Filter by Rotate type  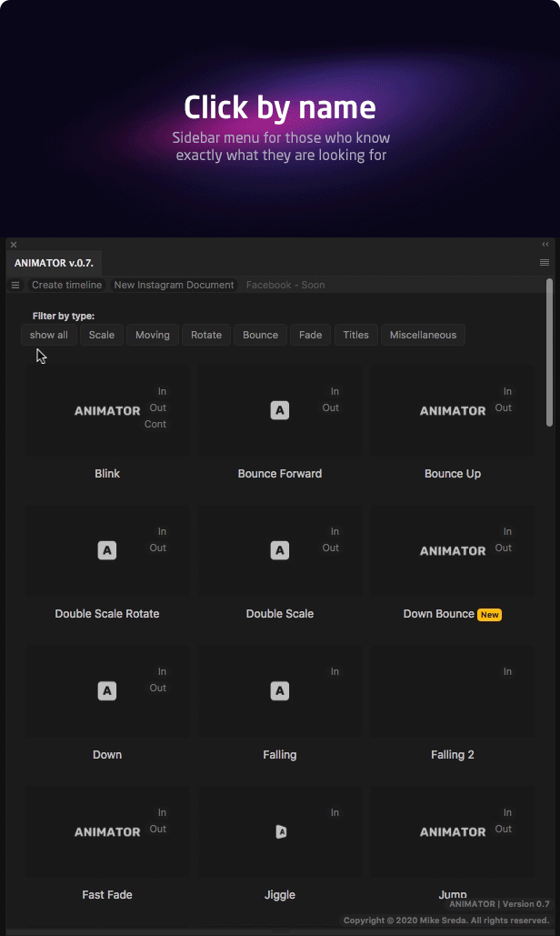206,335
